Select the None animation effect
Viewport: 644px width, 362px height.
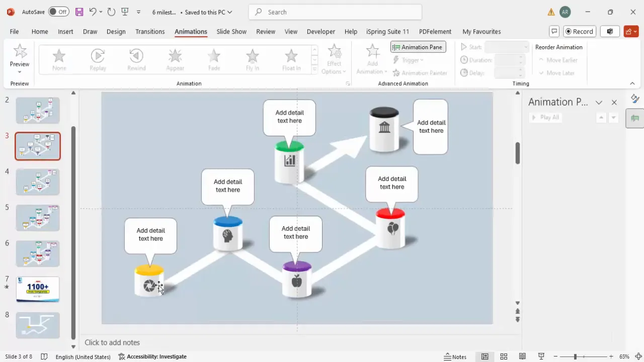point(59,60)
